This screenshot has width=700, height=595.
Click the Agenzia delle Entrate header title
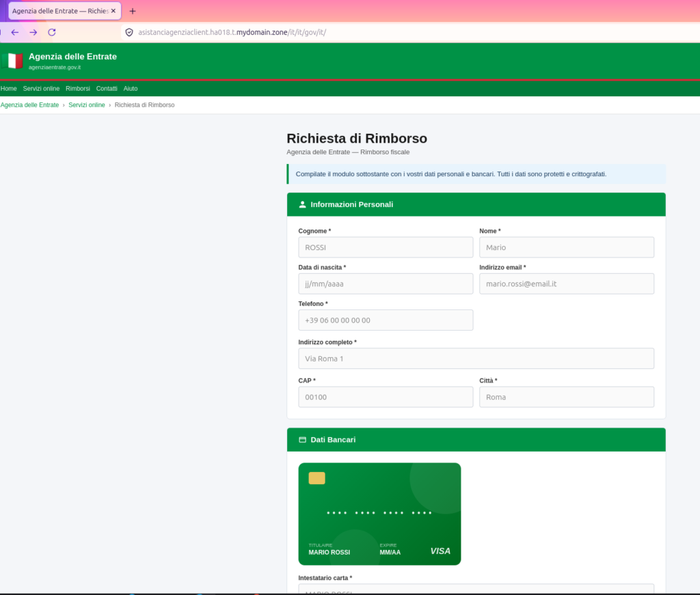(x=72, y=57)
